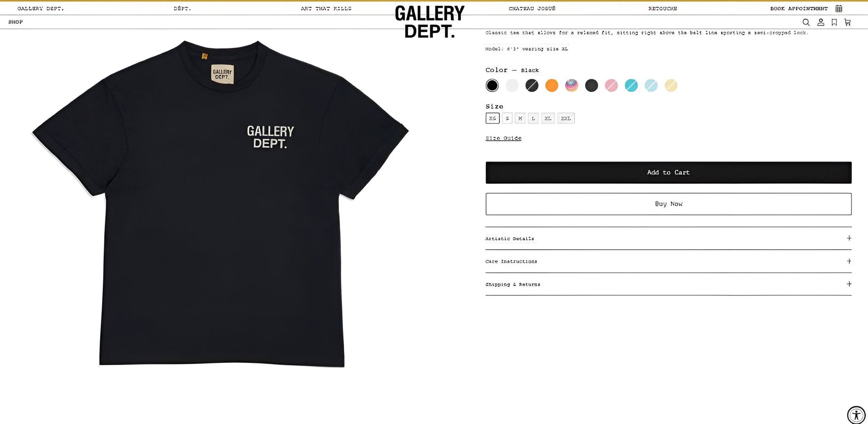Open the Size Guide link

(504, 138)
